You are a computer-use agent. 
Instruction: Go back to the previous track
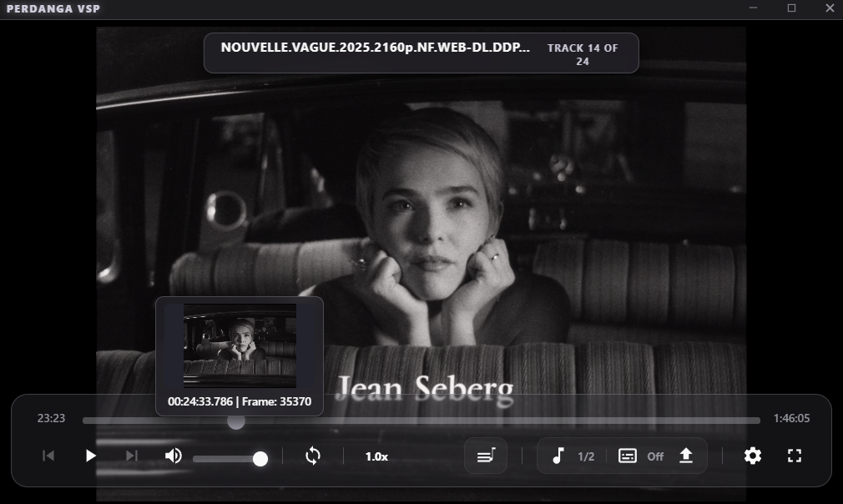point(48,456)
